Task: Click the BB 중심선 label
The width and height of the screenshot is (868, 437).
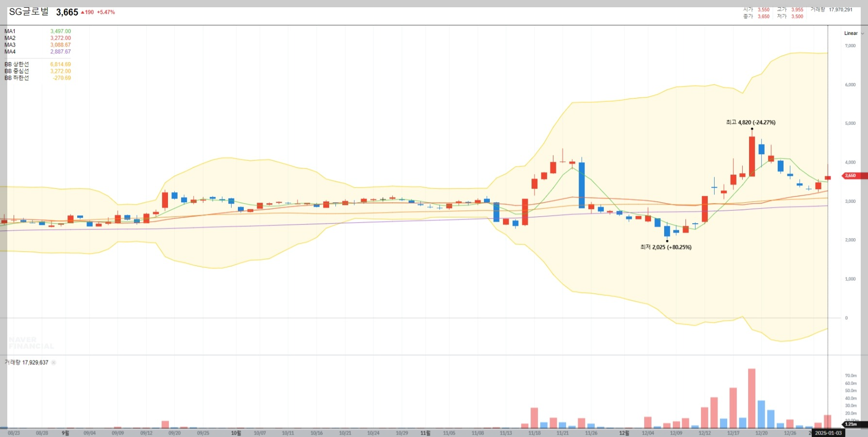Action: 17,71
